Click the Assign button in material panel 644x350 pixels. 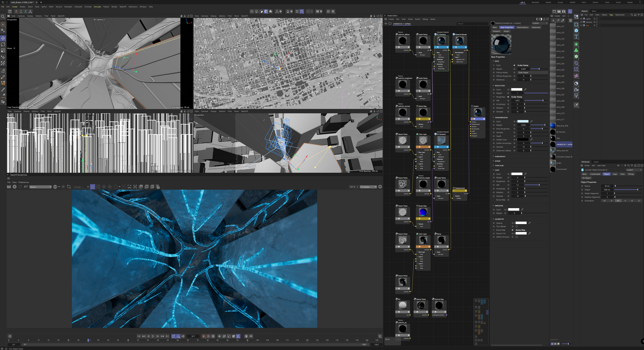pos(506,31)
